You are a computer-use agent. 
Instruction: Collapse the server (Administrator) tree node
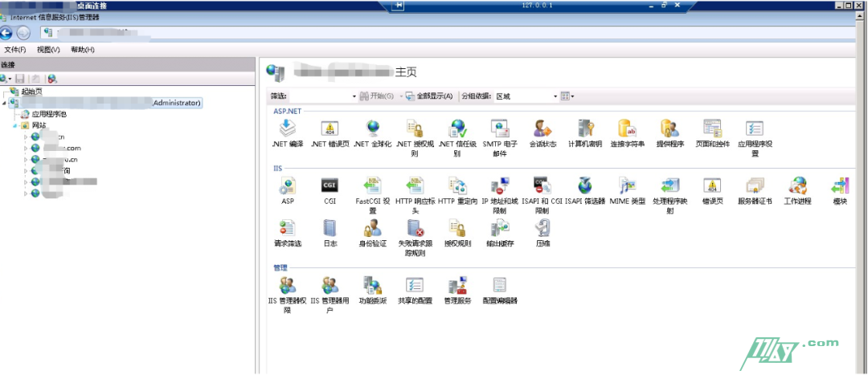tap(4, 103)
